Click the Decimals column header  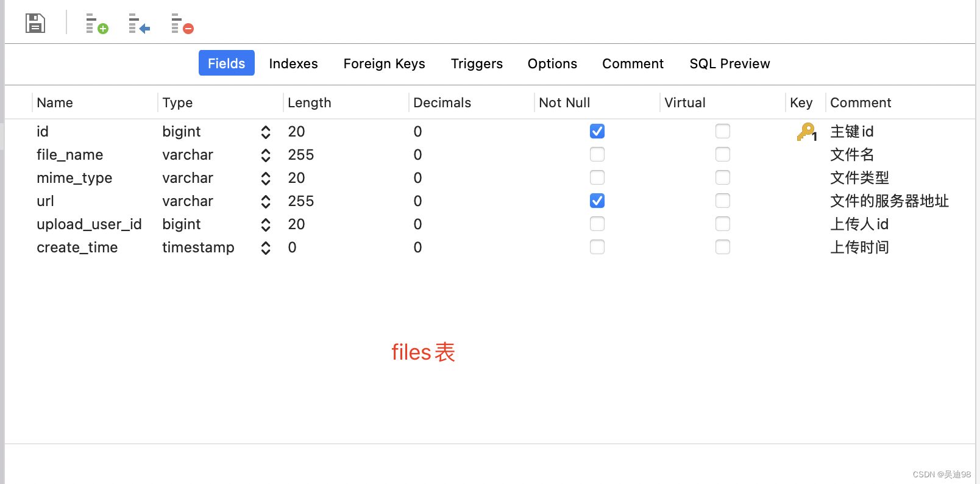click(x=442, y=102)
